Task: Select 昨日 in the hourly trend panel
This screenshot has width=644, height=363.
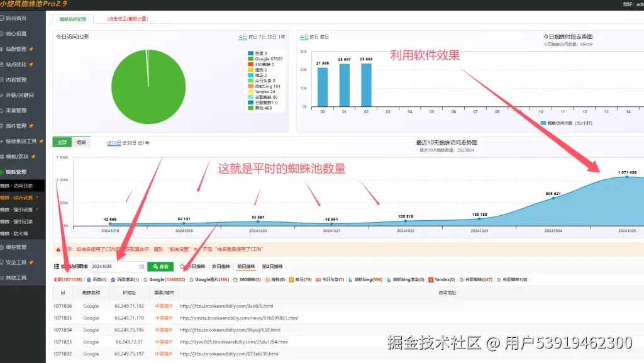Action: [x=314, y=37]
